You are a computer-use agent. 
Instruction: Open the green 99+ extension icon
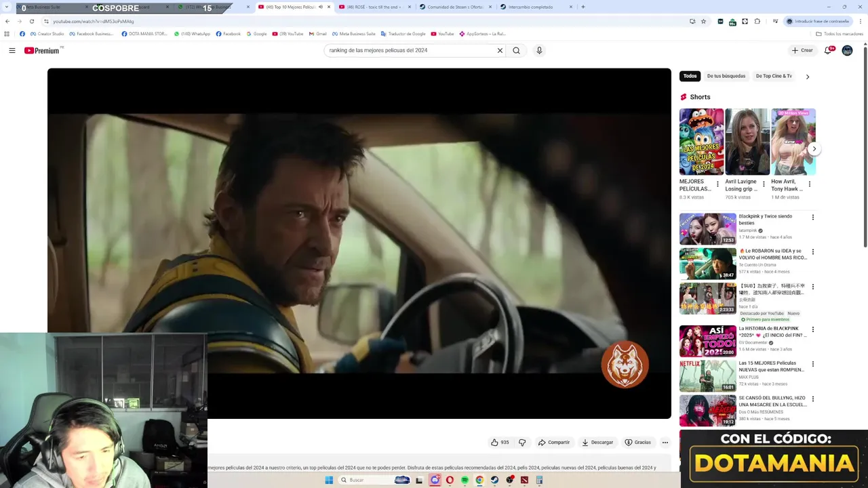[732, 22]
